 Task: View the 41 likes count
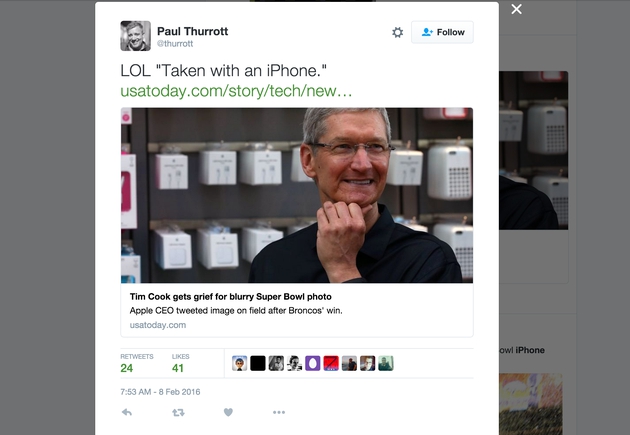[178, 368]
